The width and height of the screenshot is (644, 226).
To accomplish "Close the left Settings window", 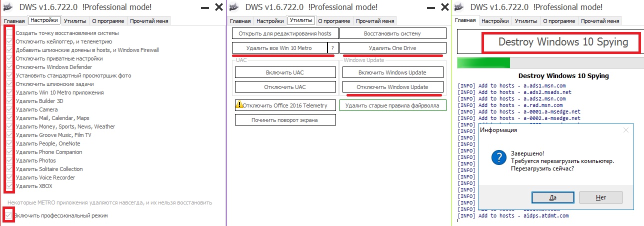I will (218, 7).
